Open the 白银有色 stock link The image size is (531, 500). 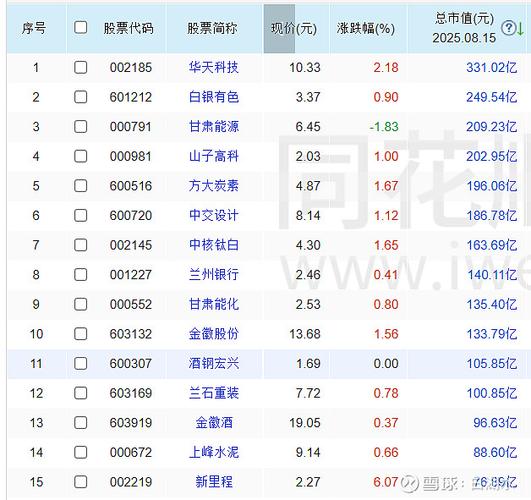(214, 97)
